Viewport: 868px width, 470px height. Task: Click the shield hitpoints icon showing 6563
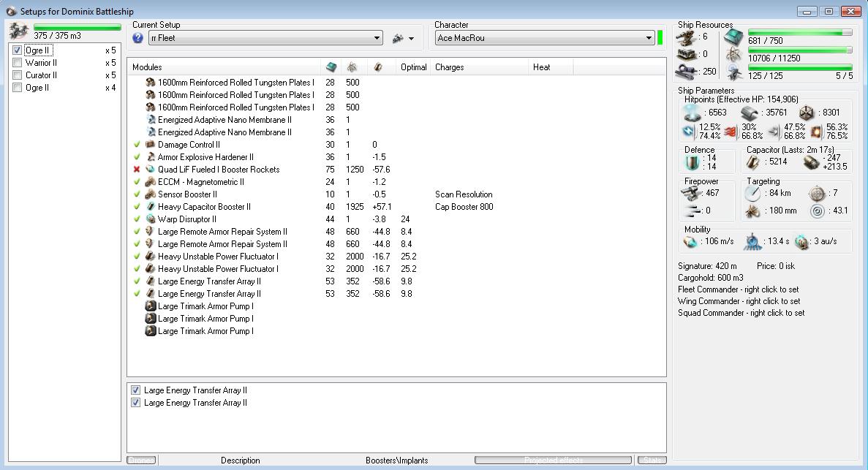tap(692, 113)
